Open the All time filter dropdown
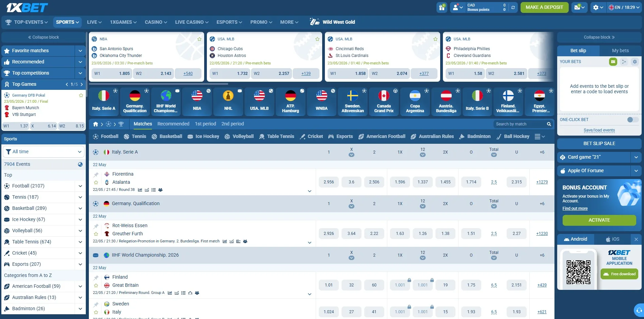 pyautogui.click(x=43, y=152)
